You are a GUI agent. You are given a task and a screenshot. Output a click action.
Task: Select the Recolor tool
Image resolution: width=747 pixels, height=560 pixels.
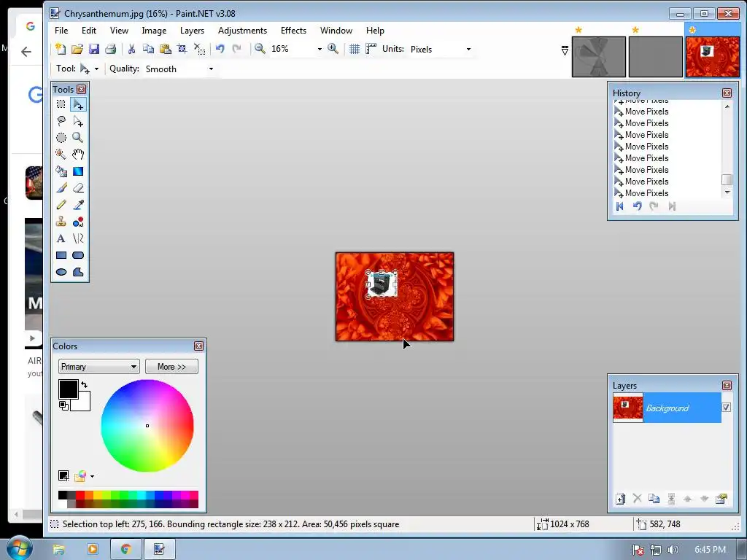pyautogui.click(x=78, y=222)
